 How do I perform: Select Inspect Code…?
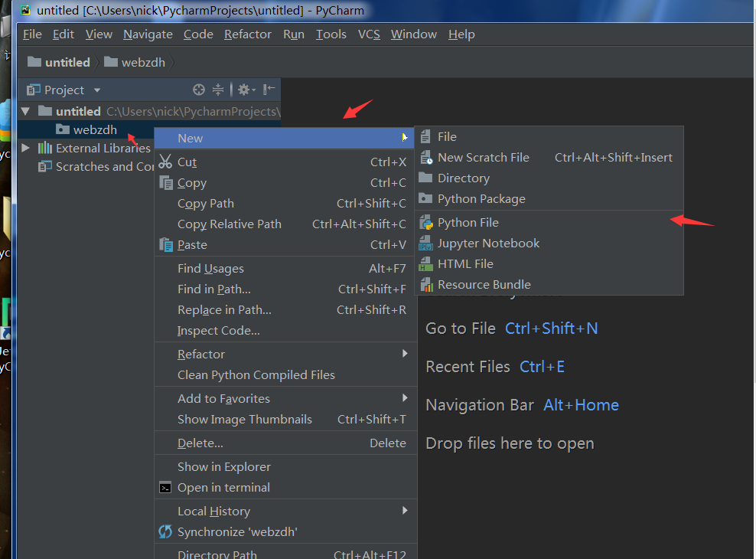click(x=285, y=331)
